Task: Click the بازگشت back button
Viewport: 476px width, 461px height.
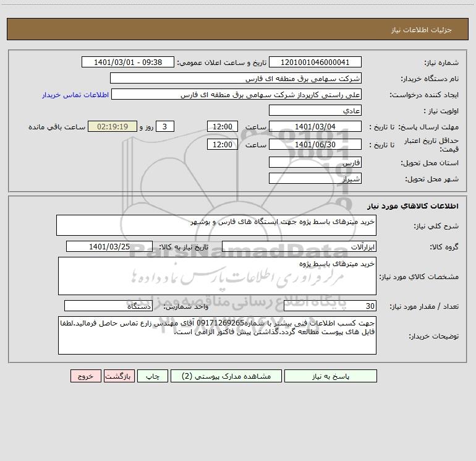Action: pyautogui.click(x=119, y=376)
